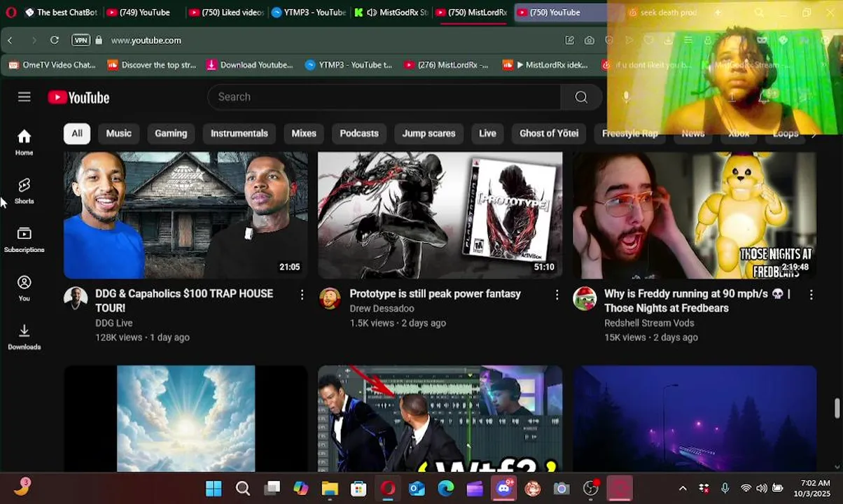
Task: Click the YouTube search input field
Action: (x=384, y=97)
